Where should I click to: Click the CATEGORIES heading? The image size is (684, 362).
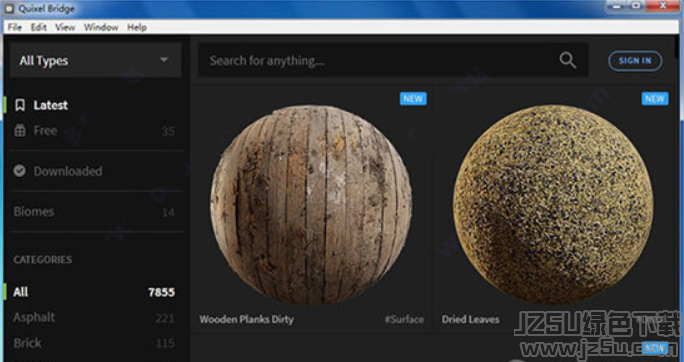[x=42, y=260]
